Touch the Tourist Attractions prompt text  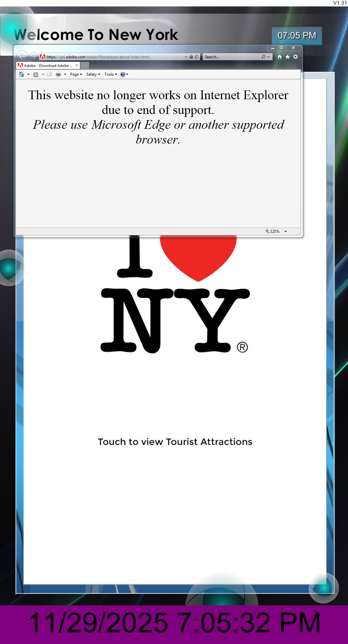pos(175,441)
